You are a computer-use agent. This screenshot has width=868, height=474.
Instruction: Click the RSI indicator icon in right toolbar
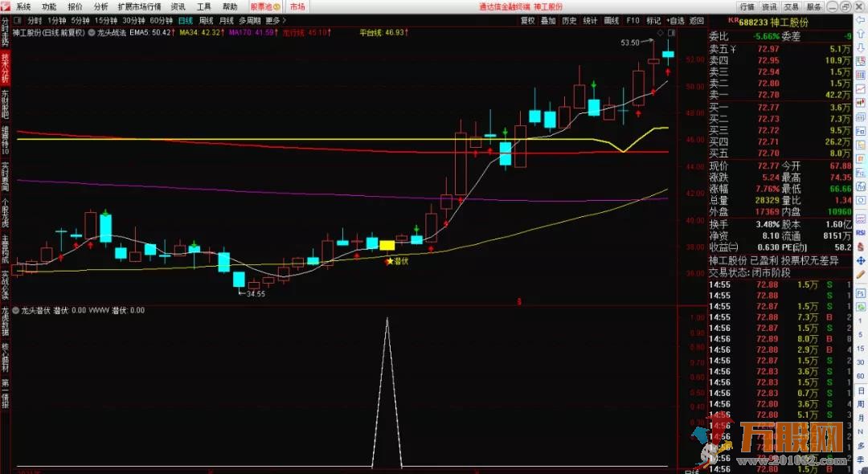click(861, 233)
